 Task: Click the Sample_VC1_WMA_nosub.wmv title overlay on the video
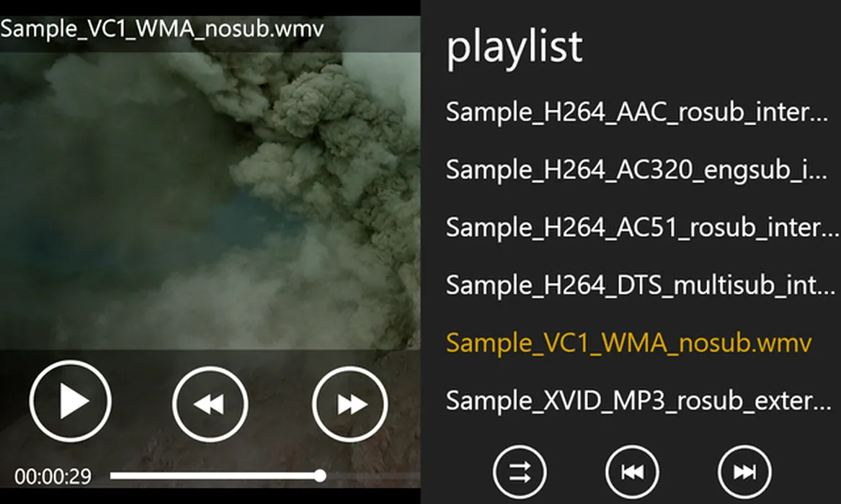coord(162,29)
